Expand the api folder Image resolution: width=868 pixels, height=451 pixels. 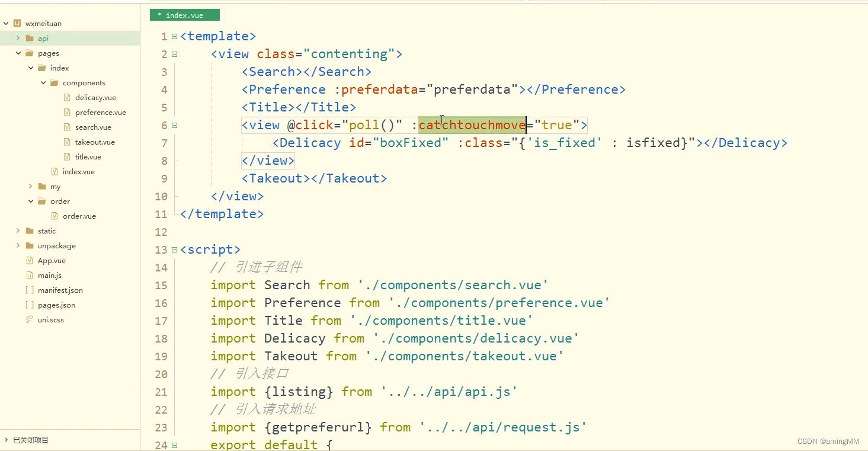click(18, 39)
